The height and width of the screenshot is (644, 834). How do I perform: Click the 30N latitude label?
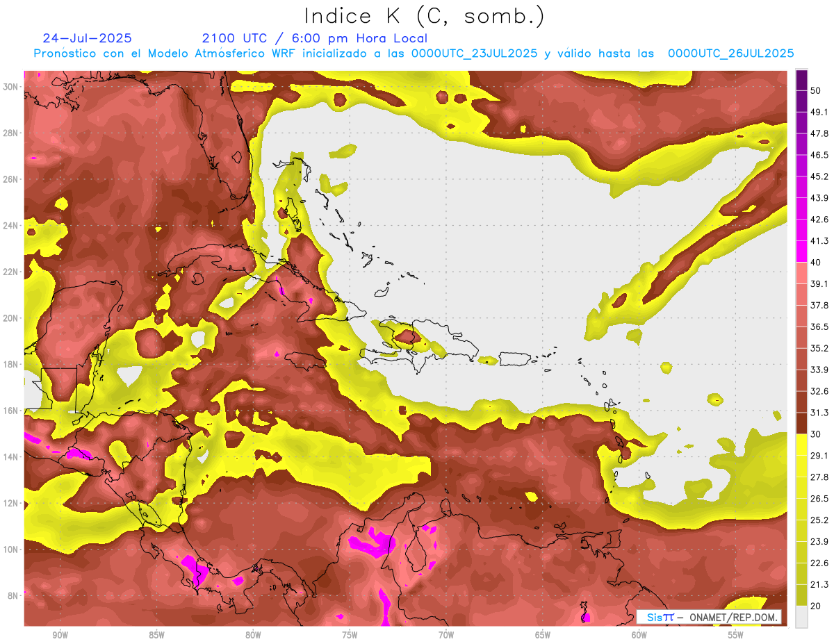click(10, 87)
